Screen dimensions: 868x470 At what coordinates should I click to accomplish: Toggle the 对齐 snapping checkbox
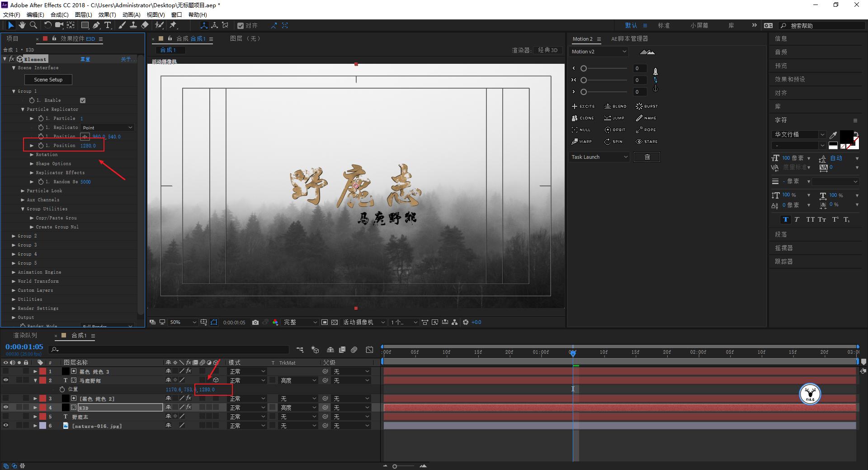(x=241, y=25)
